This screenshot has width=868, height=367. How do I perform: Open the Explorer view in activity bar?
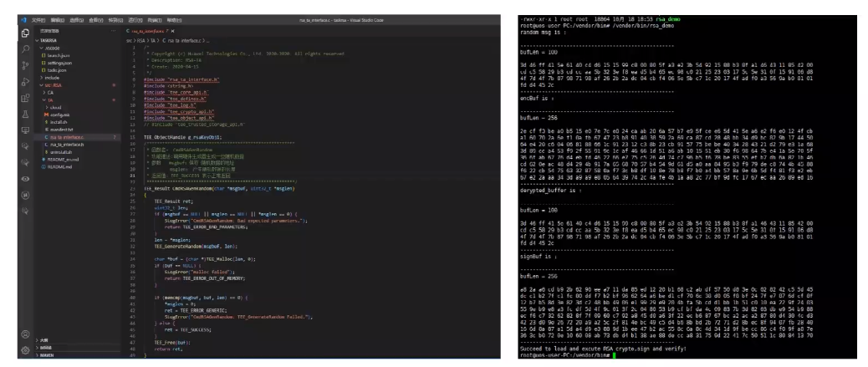(x=25, y=33)
